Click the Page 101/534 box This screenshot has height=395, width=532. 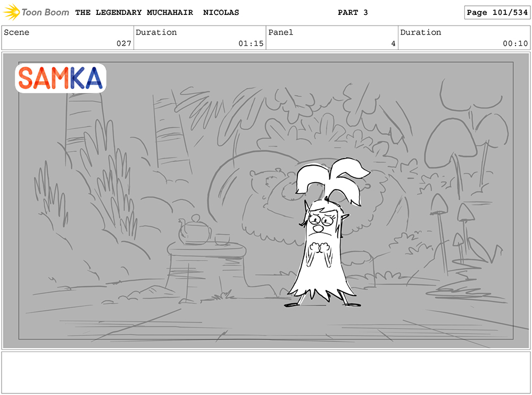click(497, 13)
